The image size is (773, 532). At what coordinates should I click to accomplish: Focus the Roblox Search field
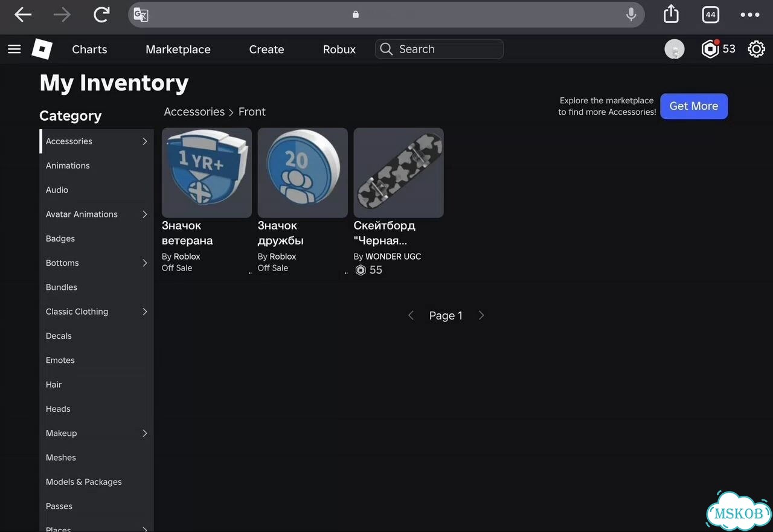coord(439,49)
